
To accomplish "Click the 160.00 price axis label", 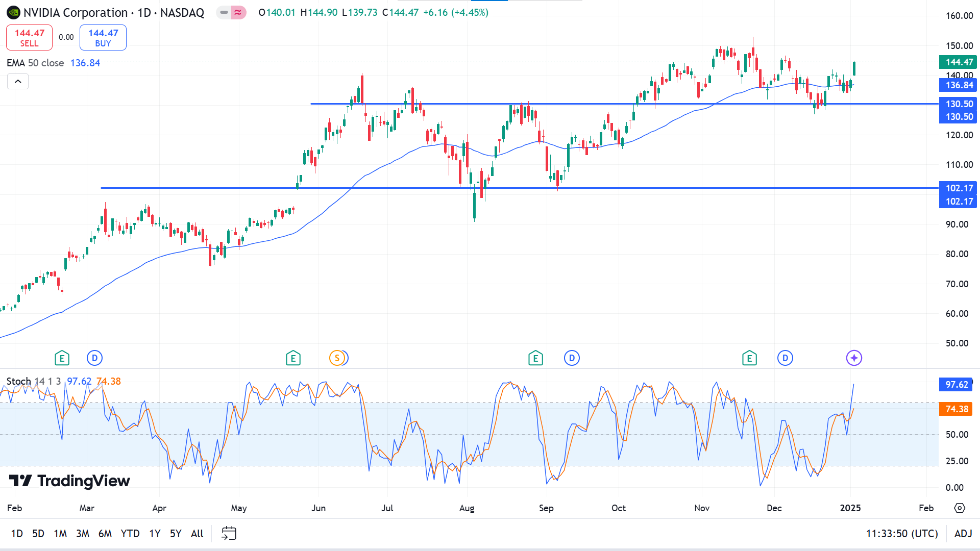I will 959,16.
